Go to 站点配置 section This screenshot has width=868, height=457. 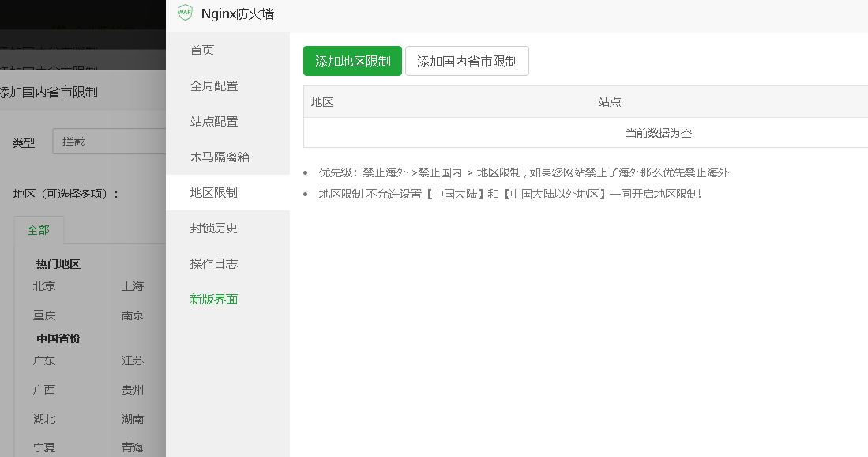coord(214,121)
